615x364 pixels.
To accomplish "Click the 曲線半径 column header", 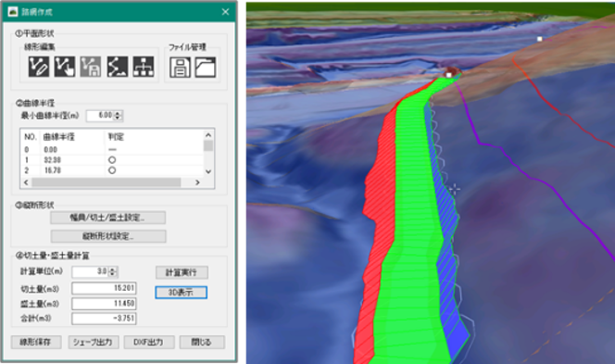I will 59,137.
